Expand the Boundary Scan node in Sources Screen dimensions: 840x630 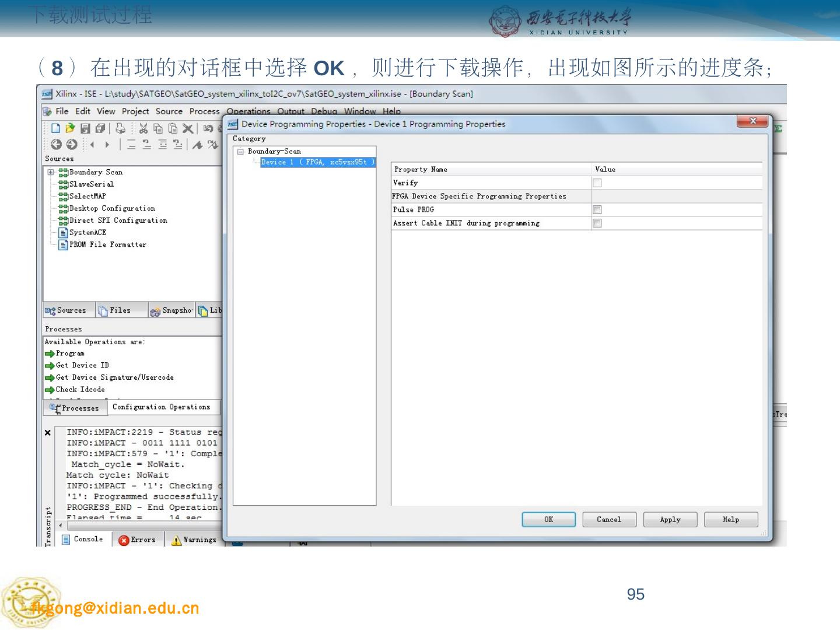pyautogui.click(x=51, y=173)
